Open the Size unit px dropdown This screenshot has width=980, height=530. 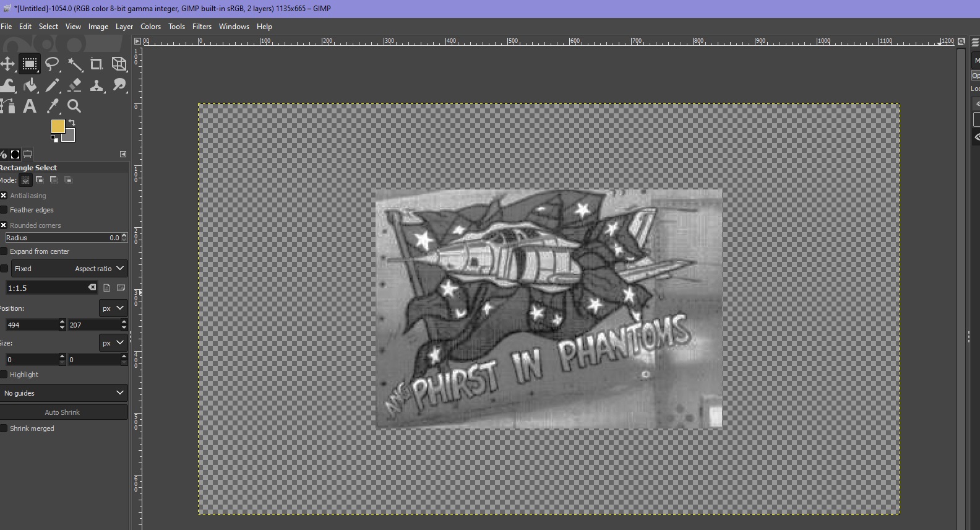113,343
